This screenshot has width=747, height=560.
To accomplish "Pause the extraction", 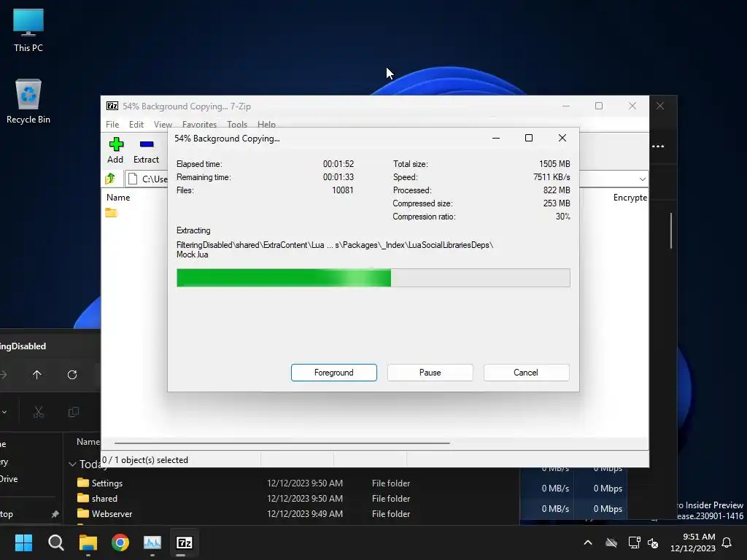I will pos(430,373).
